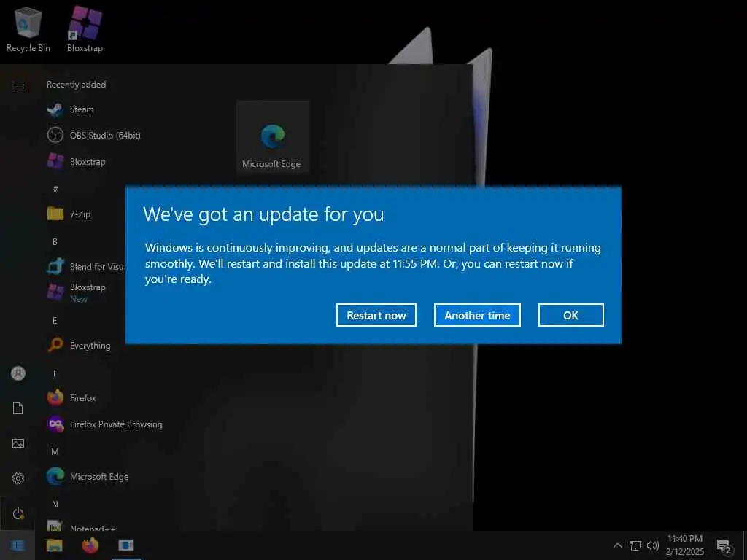Expand the Start menu hamburger button
This screenshot has width=747, height=560.
pyautogui.click(x=18, y=85)
